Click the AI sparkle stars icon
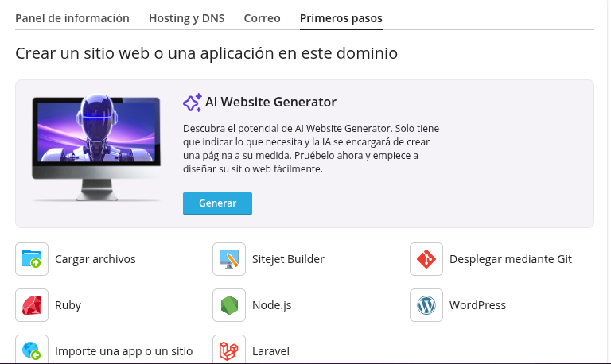611x364 pixels. 192,103
